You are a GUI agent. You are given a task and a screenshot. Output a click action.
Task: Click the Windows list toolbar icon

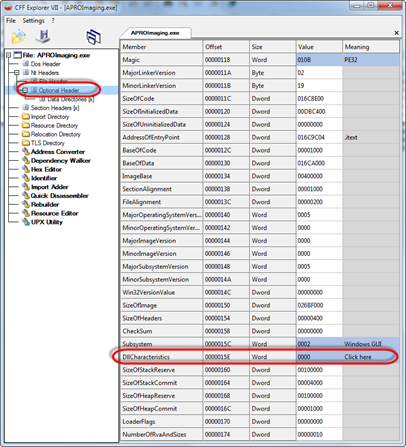[94, 37]
